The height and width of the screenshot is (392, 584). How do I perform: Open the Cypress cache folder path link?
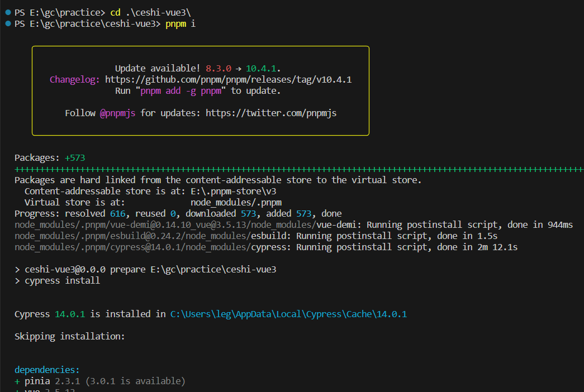pos(289,314)
